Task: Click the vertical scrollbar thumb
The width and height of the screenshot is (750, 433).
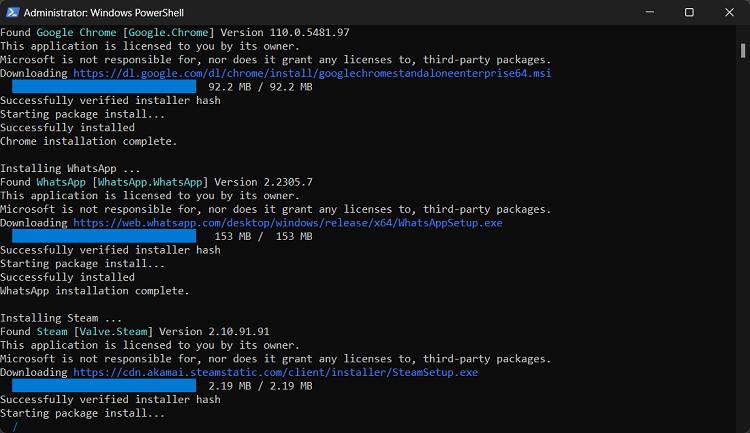Action: coord(743,51)
